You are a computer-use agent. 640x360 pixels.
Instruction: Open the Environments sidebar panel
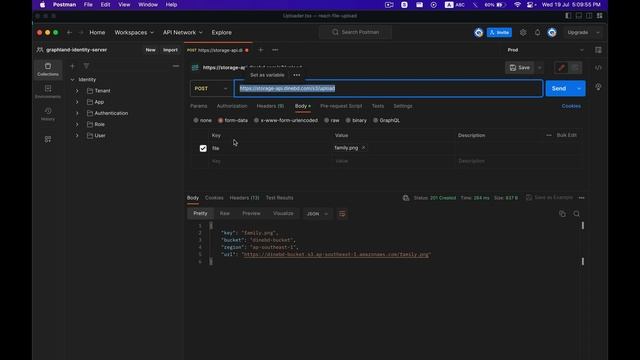coord(48,91)
